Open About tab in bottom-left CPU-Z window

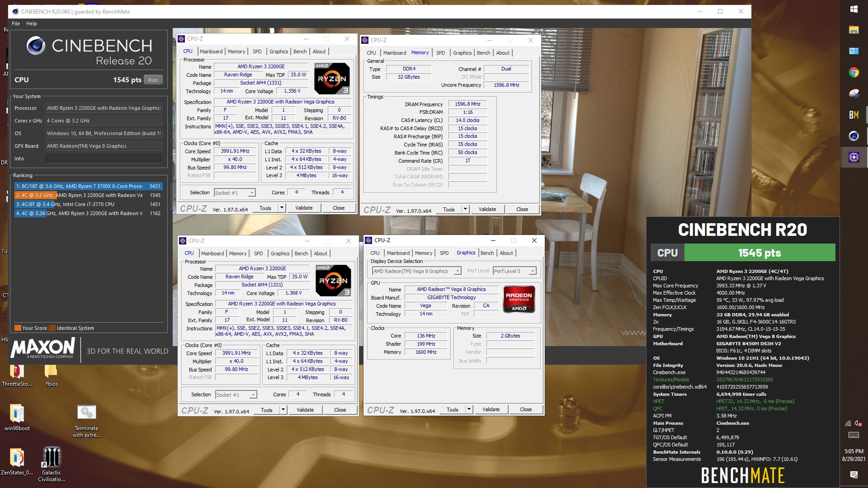(321, 253)
